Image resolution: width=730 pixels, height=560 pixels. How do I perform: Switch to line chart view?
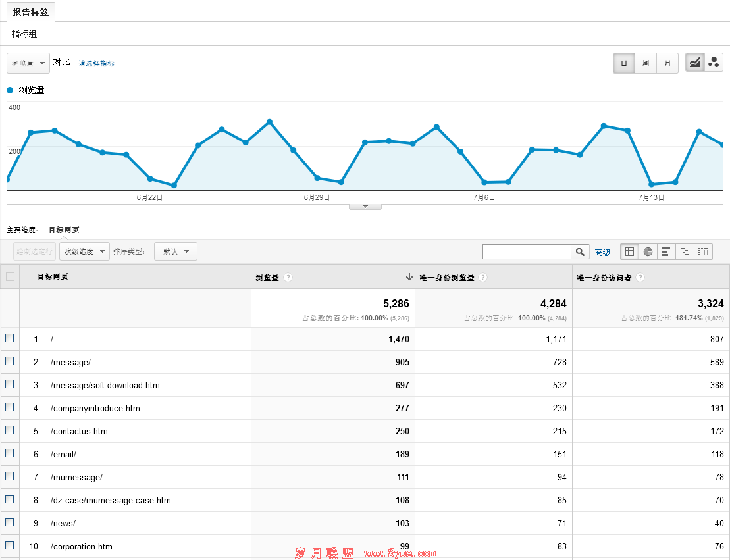pos(694,63)
